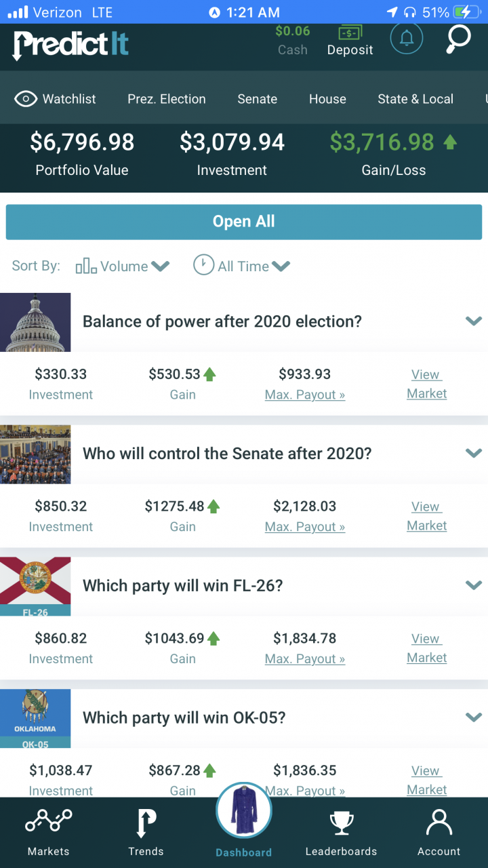Open the Volume sort dropdown
488x868 pixels.
click(123, 266)
